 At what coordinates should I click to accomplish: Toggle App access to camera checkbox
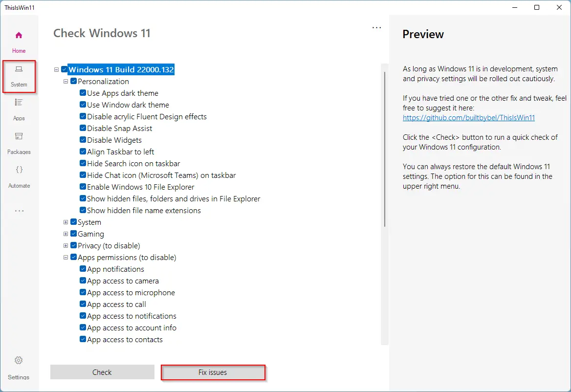(x=83, y=281)
